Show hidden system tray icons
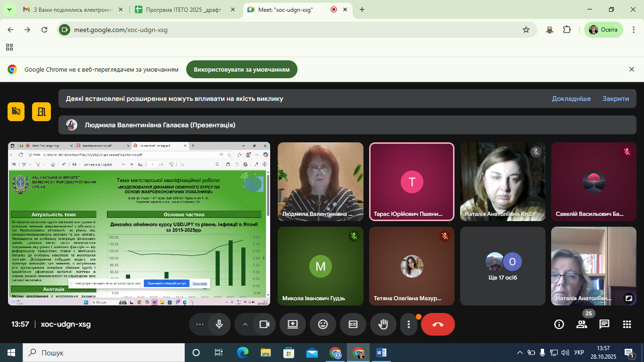This screenshot has height=362, width=644. point(520,353)
